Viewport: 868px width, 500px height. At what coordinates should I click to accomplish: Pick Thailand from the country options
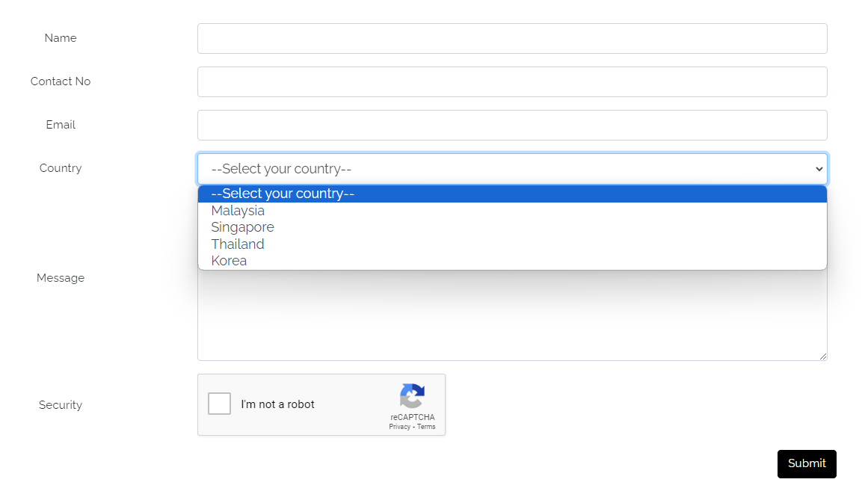[x=238, y=244]
